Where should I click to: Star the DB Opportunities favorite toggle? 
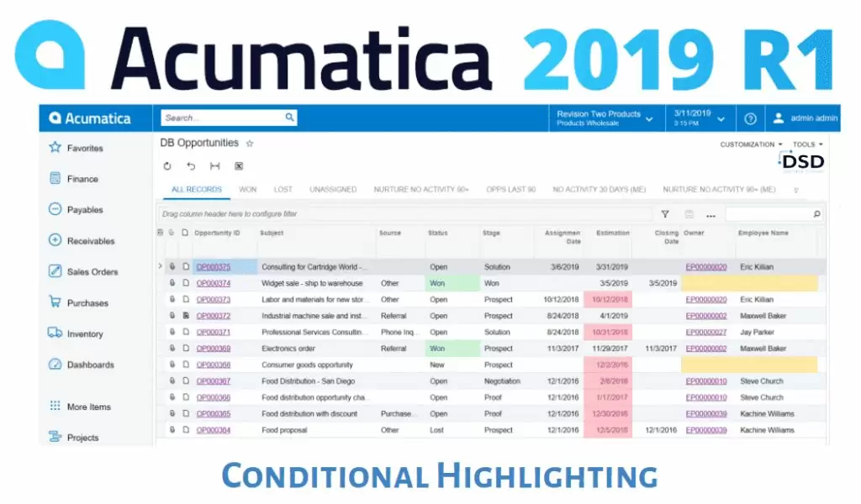click(250, 144)
